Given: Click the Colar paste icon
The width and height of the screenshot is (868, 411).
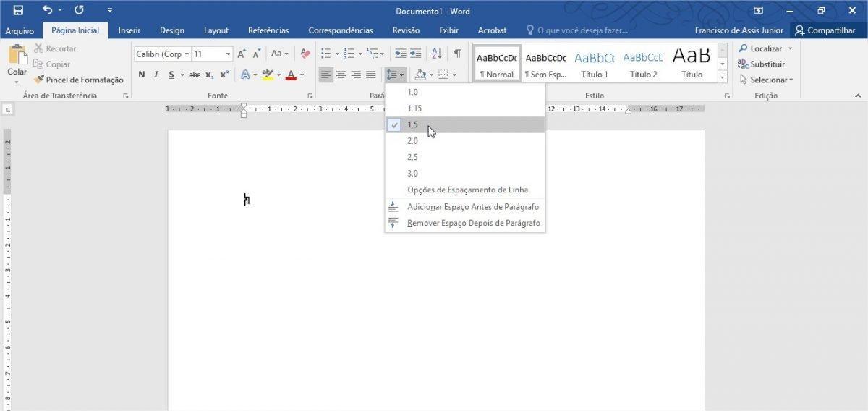Looking at the screenshot, I should [x=17, y=54].
